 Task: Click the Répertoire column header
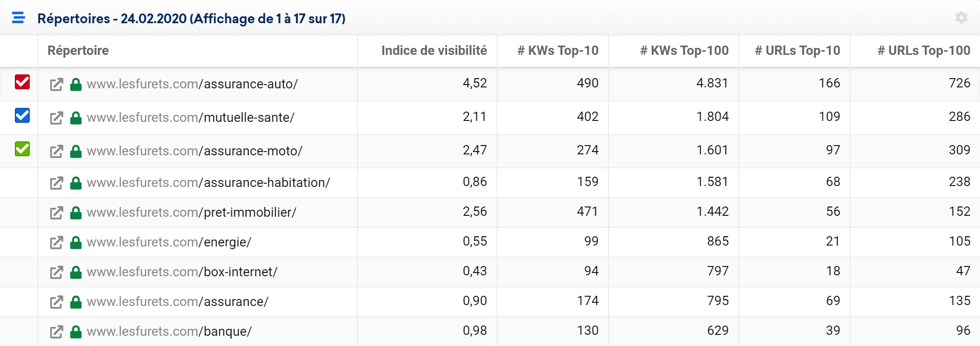coord(78,50)
